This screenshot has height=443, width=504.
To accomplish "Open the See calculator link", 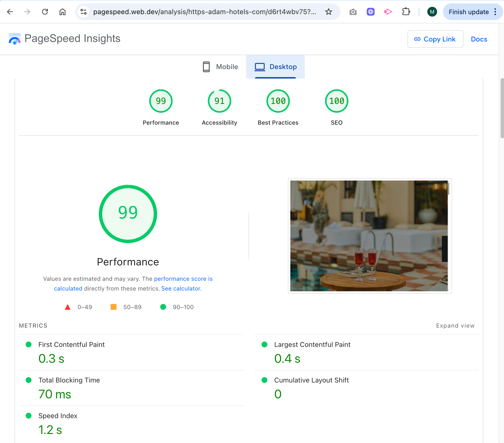I will point(181,289).
